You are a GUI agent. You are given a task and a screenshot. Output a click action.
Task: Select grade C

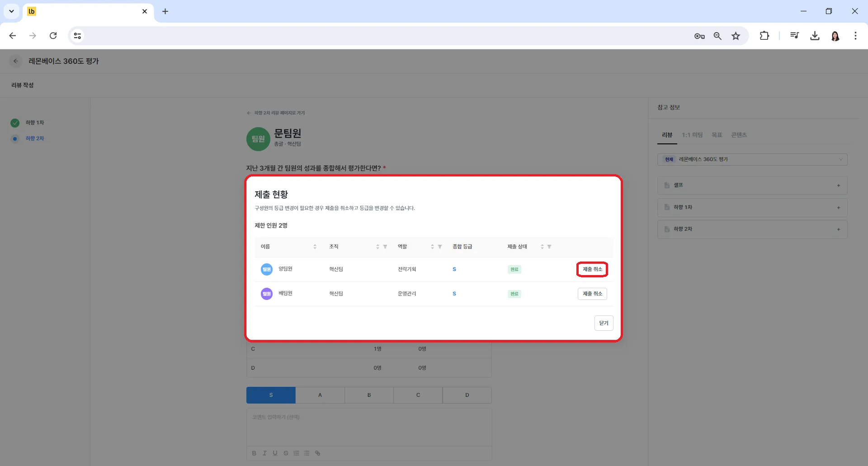click(418, 395)
